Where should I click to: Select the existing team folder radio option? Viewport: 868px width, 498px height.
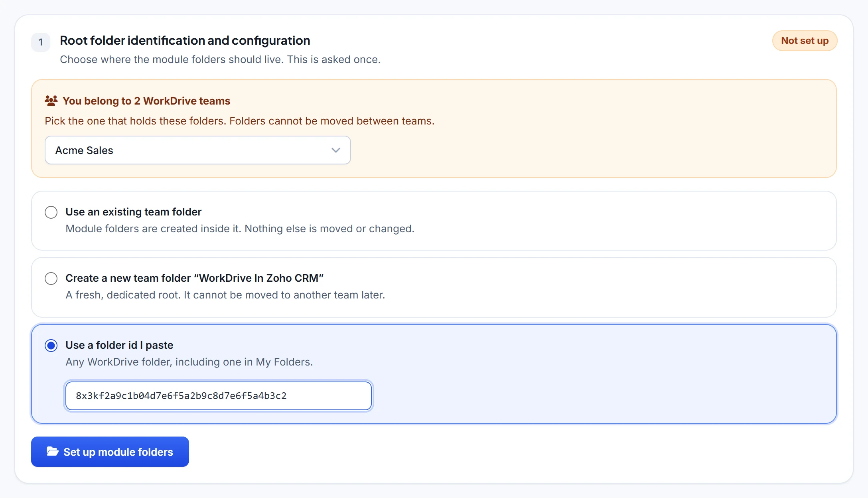click(51, 212)
